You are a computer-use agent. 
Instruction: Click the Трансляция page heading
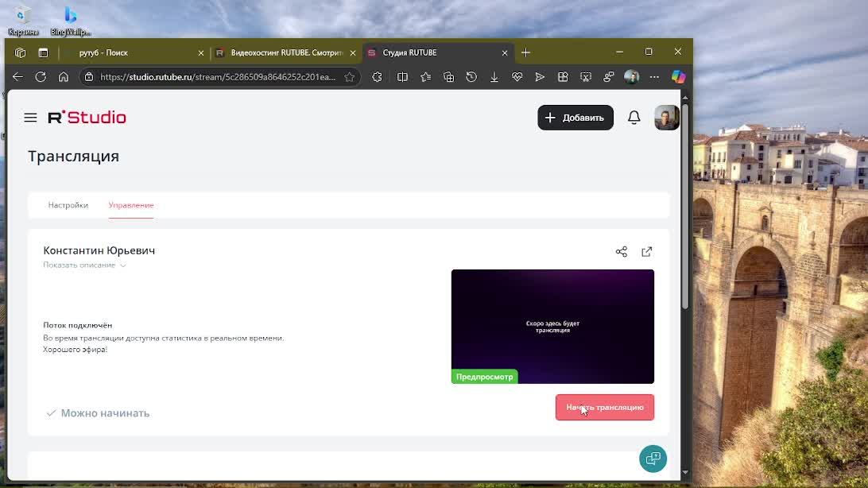(74, 156)
